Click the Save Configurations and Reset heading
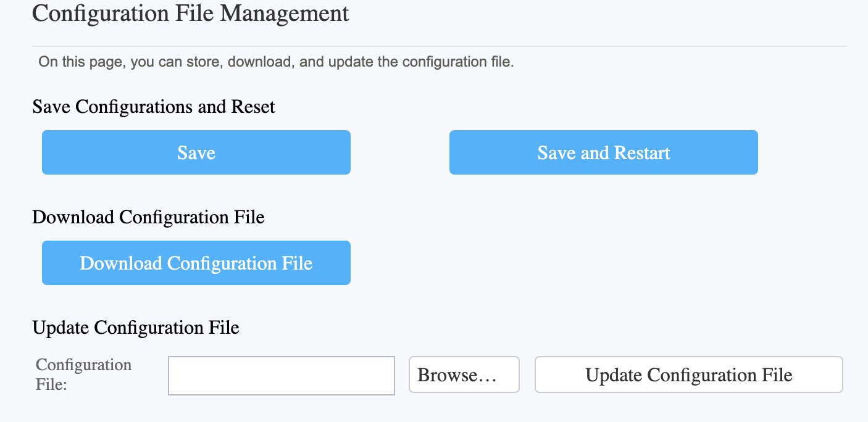The height and width of the screenshot is (422, 868). [x=154, y=107]
